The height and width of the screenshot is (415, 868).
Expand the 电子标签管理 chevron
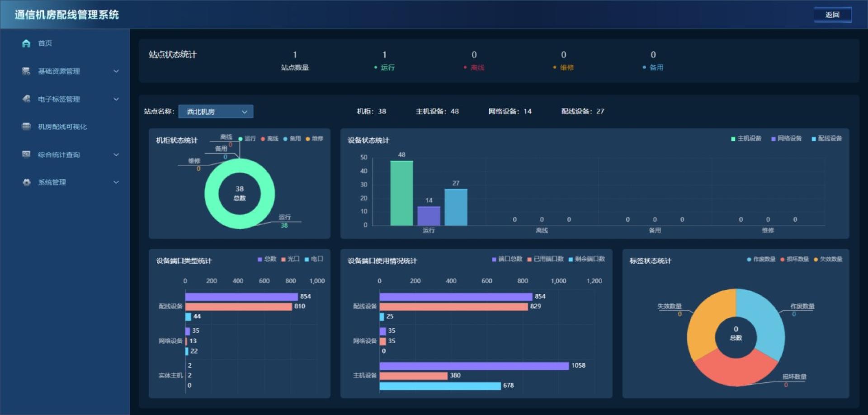116,99
